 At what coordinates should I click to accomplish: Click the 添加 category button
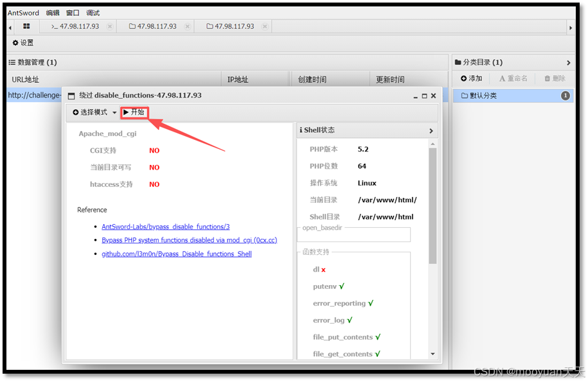tap(472, 78)
